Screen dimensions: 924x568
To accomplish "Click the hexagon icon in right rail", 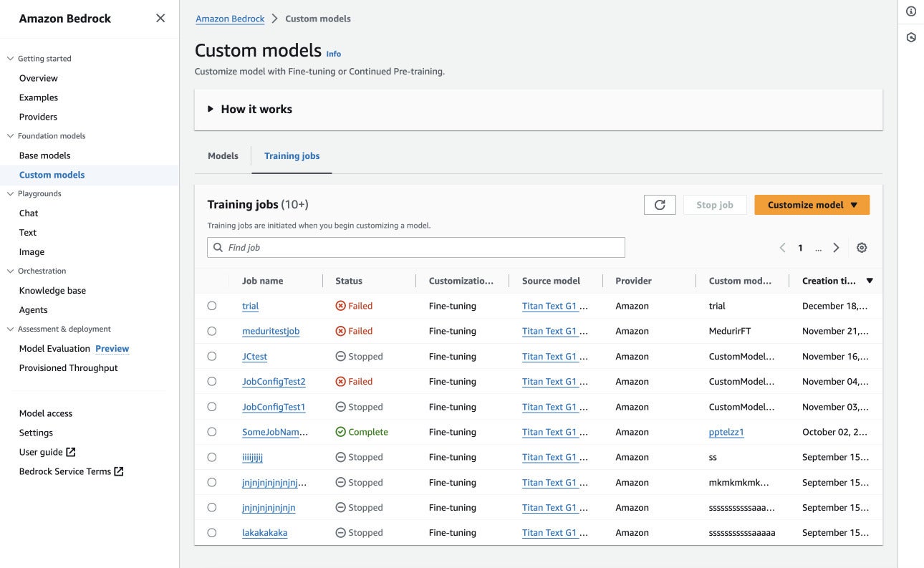I will click(x=911, y=37).
